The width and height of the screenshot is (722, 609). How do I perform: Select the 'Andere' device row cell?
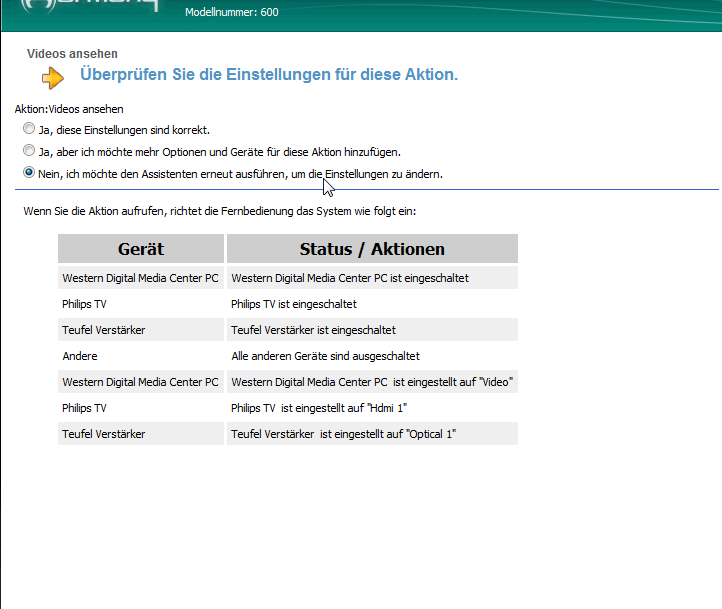(x=80, y=356)
